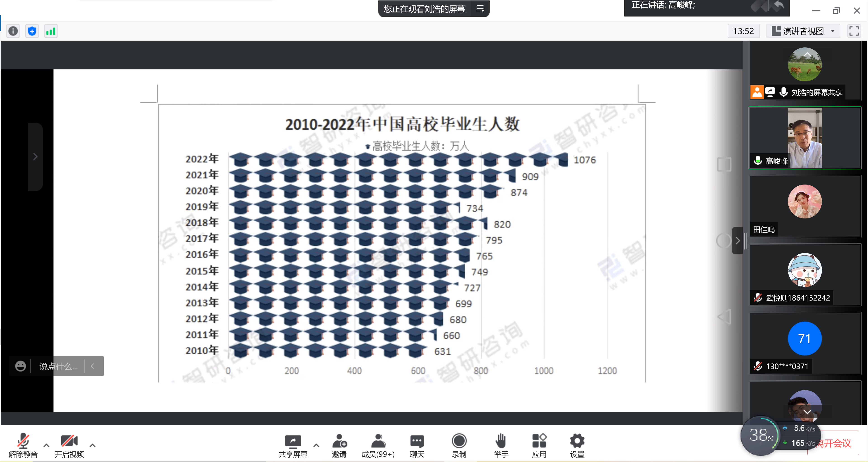
Task: Open the 演讲者视图 view dropdown
Action: click(x=803, y=31)
